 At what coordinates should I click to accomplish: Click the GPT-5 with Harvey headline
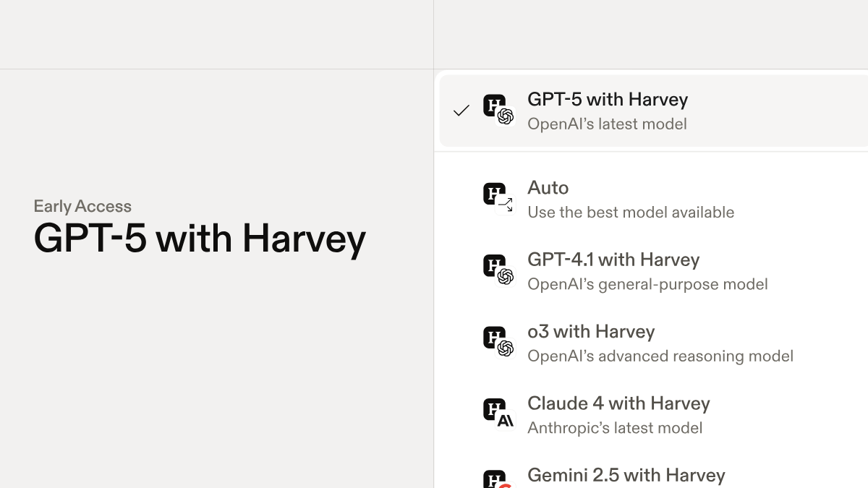pyautogui.click(x=200, y=239)
